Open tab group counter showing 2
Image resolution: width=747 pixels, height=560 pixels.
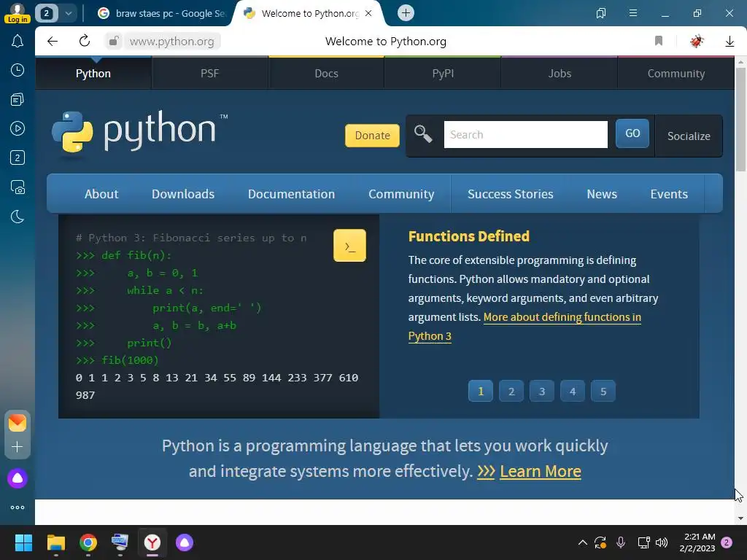click(x=46, y=13)
